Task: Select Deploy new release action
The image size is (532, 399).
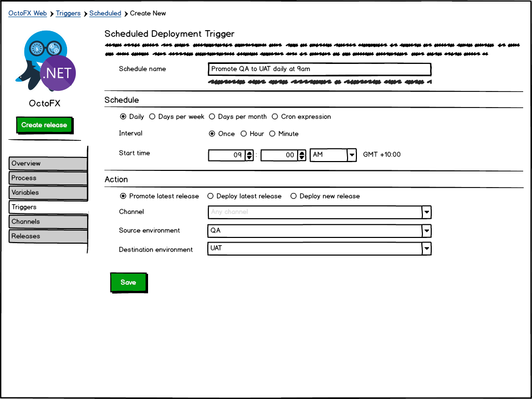Action: (294, 196)
